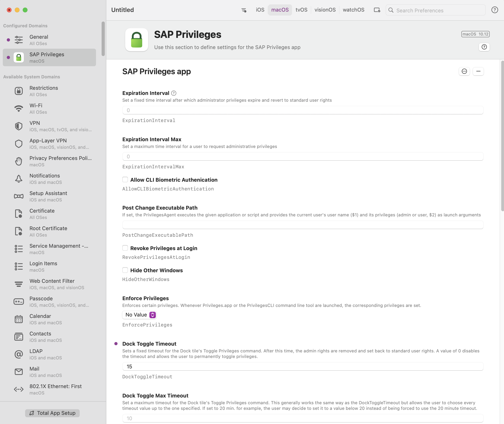504x424 pixels.
Task: Click the HideOtherWindows key label
Action: pos(146,279)
